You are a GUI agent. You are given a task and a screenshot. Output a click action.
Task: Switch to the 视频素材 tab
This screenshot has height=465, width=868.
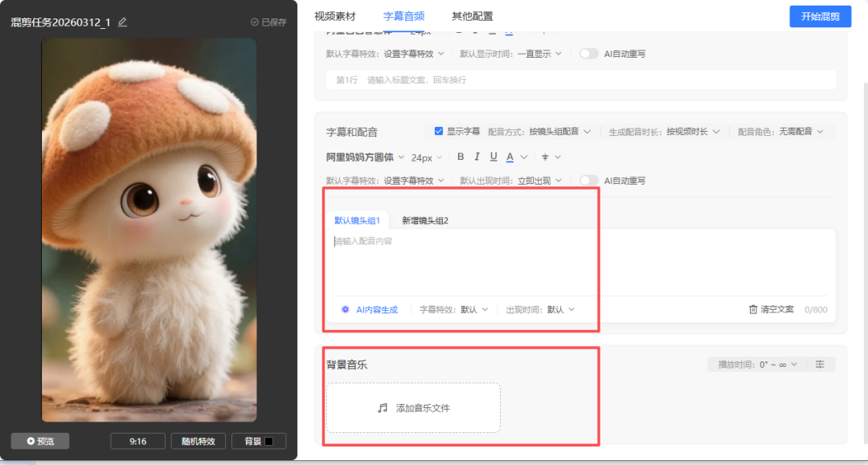[334, 16]
